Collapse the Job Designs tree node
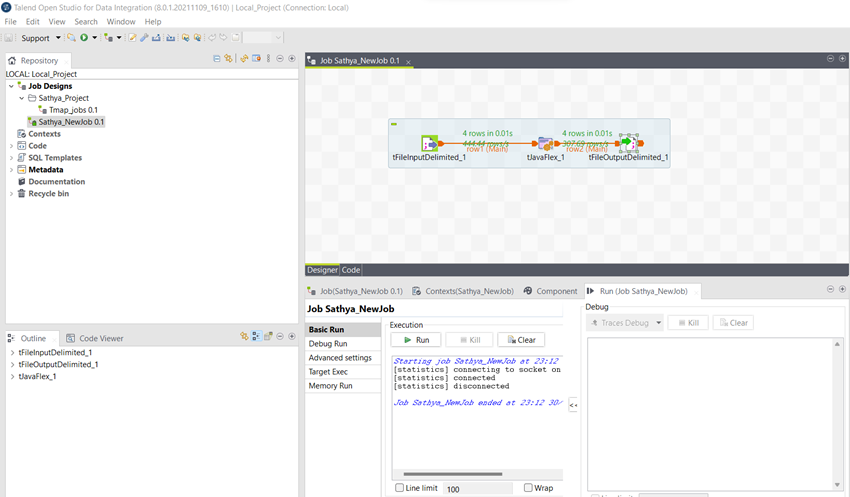 [x=11, y=86]
